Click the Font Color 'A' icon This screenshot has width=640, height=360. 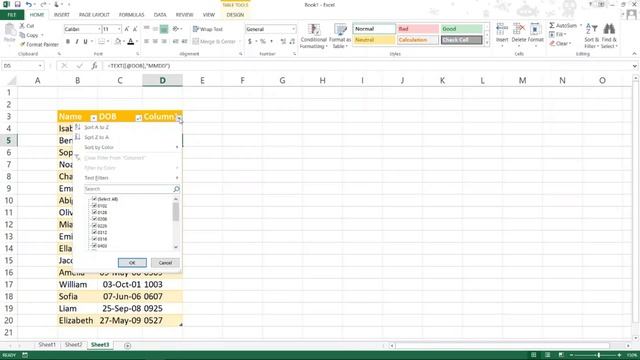131,42
